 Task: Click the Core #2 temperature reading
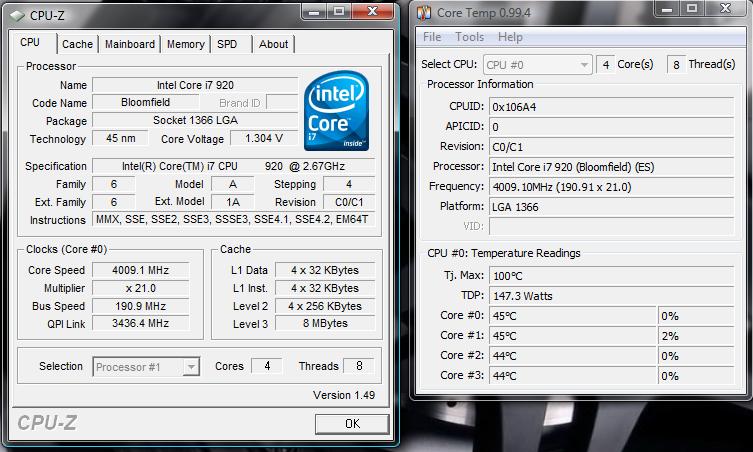[x=572, y=356]
